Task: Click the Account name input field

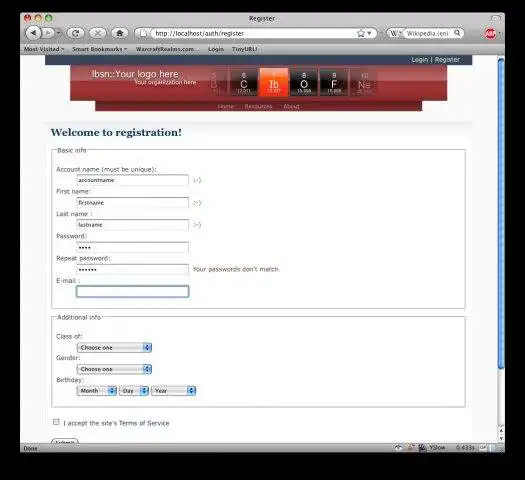Action: click(x=133, y=180)
